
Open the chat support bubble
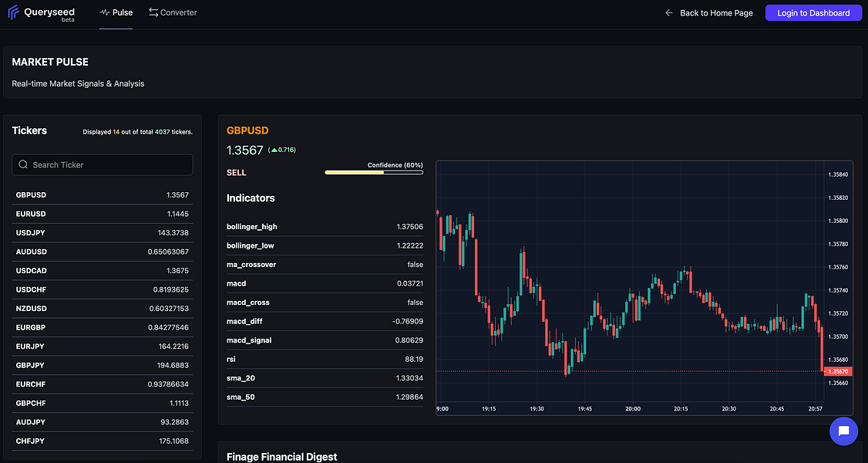pyautogui.click(x=843, y=431)
